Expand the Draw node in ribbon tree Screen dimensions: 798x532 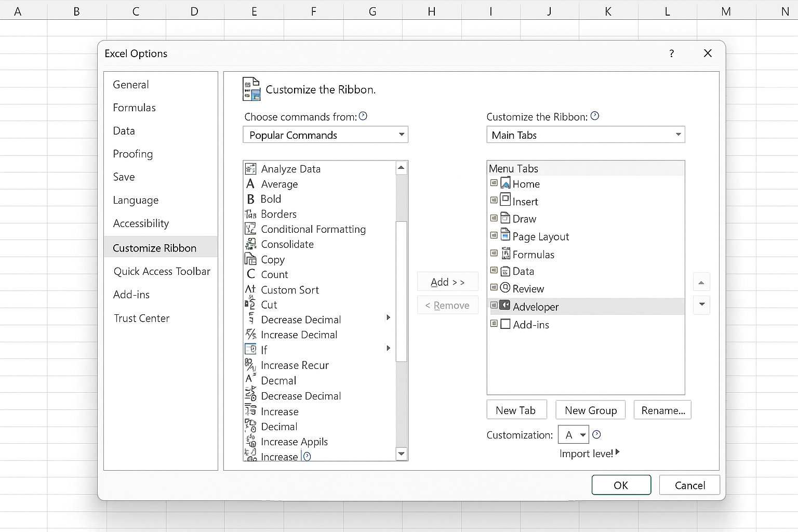click(494, 218)
